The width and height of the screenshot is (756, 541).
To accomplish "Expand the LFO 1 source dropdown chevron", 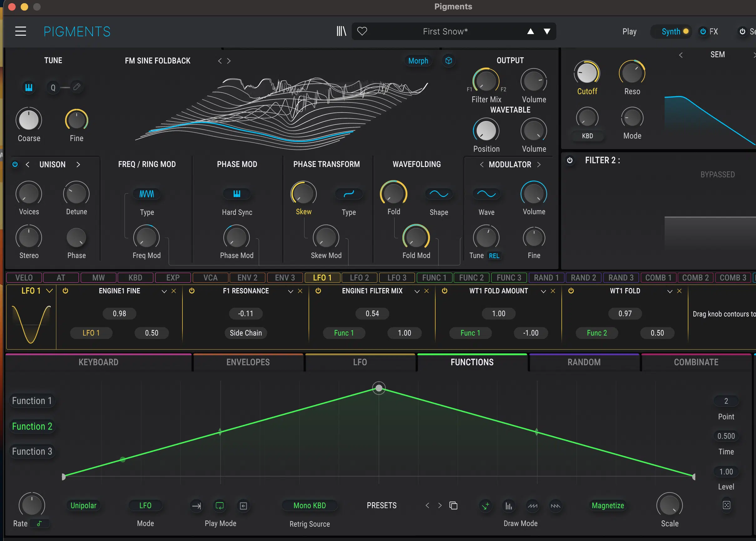I will tap(49, 291).
